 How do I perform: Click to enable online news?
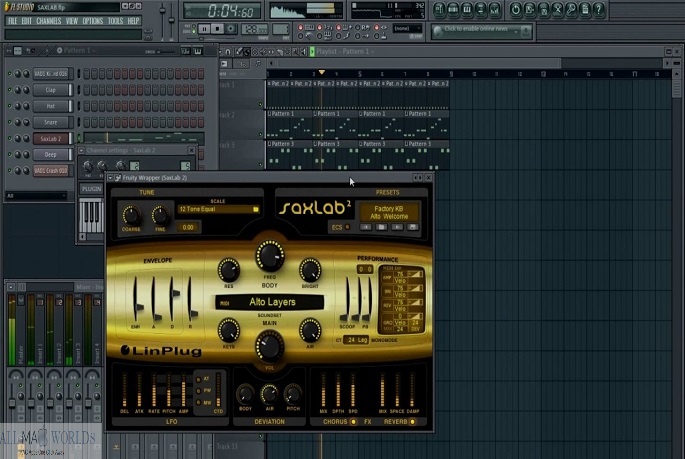[x=476, y=29]
